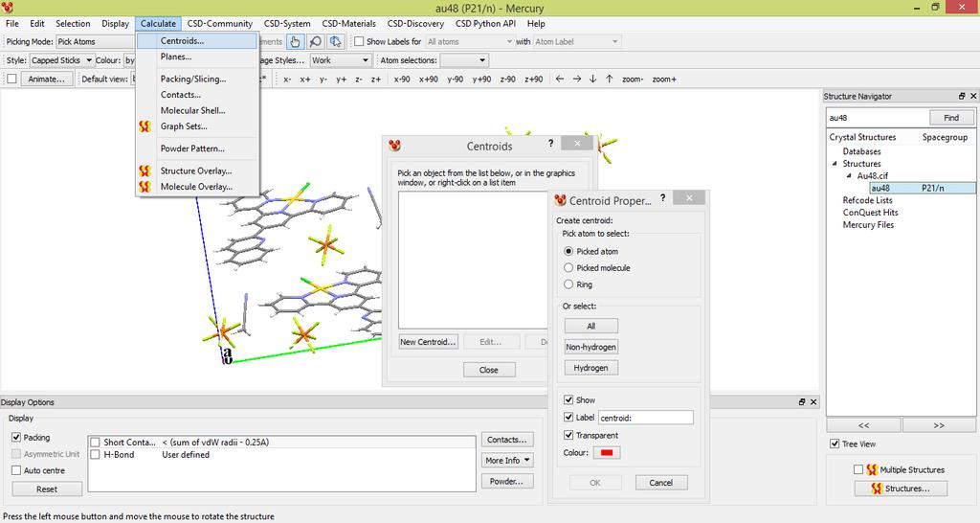Open the CSD-Materials menu
This screenshot has width=980, height=523.
(348, 24)
